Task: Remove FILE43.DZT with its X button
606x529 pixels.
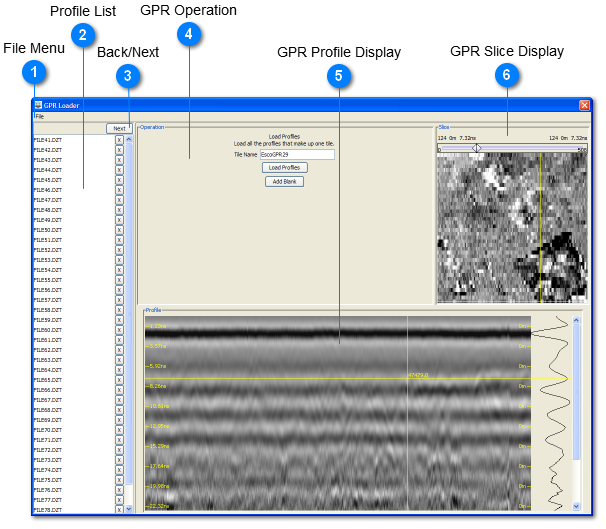Action: (x=119, y=160)
